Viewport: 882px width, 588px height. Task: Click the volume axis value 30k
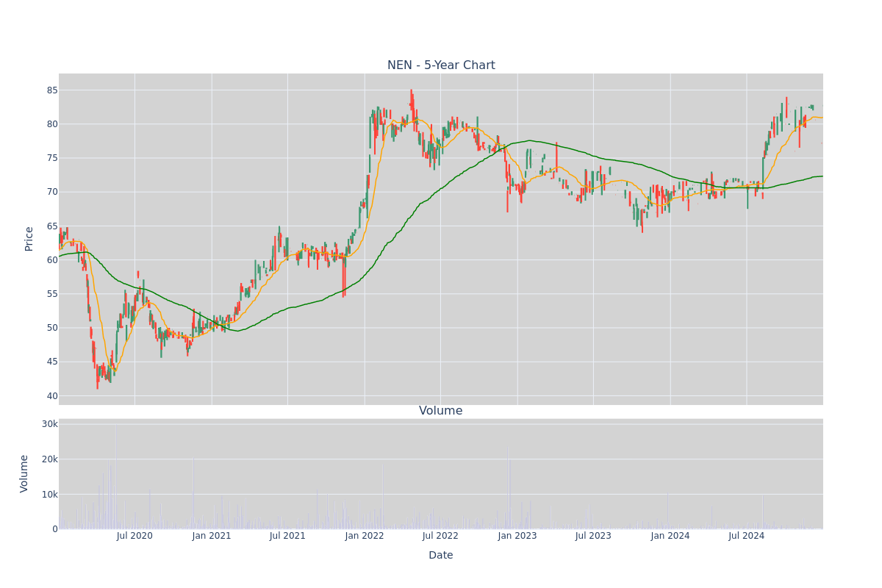pos(49,424)
